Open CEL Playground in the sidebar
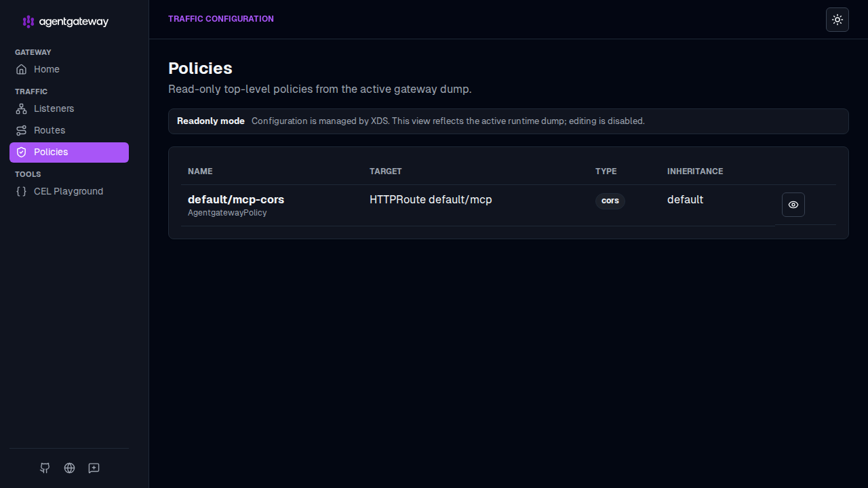This screenshot has height=488, width=868. coord(69,191)
